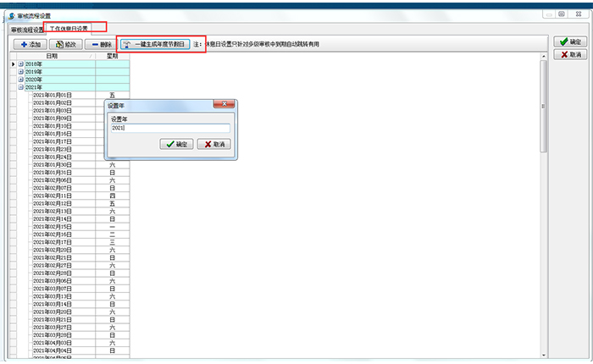This screenshot has height=364, width=593.
Task: Select the 工作休息日设置 tab
Action: click(x=69, y=29)
